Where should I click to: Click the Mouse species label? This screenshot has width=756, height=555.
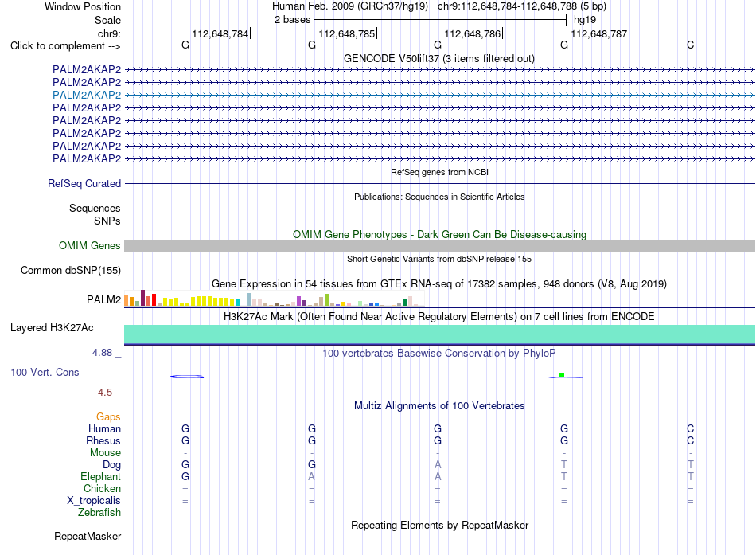pyautogui.click(x=105, y=453)
